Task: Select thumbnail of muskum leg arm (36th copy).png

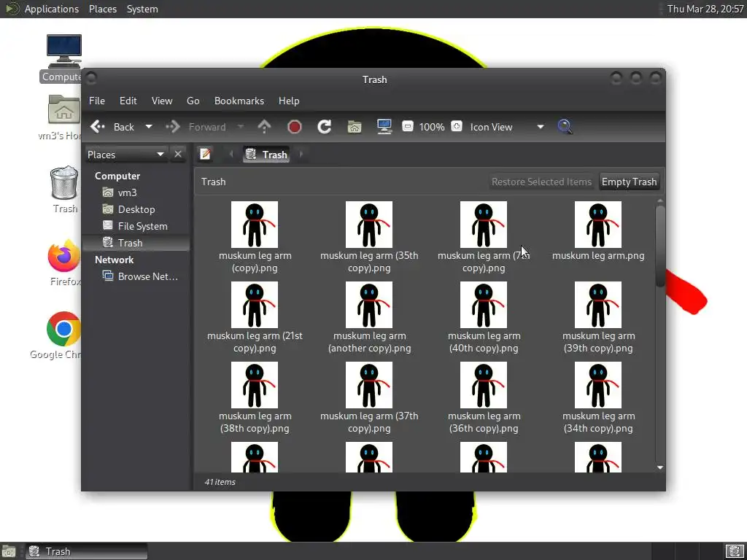Action: 484,385
